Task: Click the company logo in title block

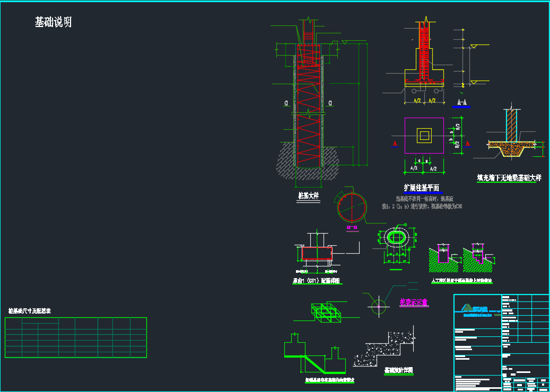Action: pos(477,310)
